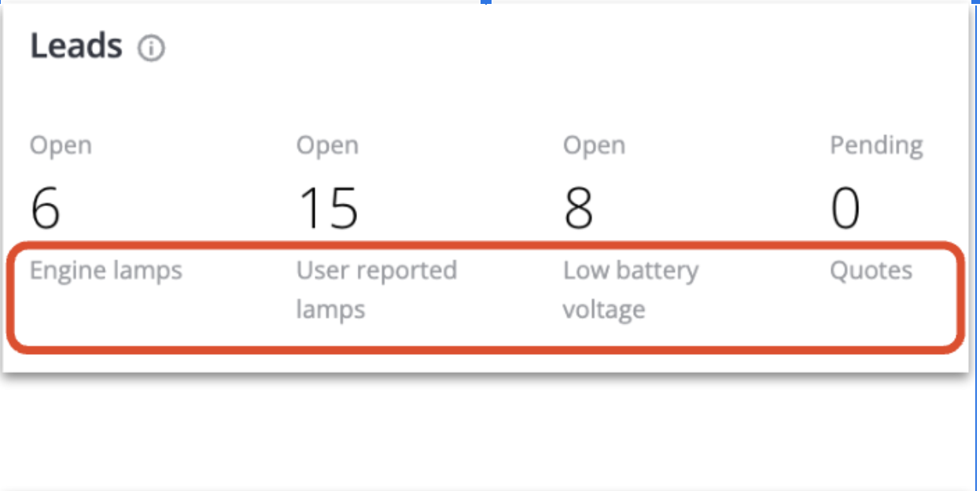Click the number 8 for Low battery voltage
The image size is (980, 491).
[577, 207]
